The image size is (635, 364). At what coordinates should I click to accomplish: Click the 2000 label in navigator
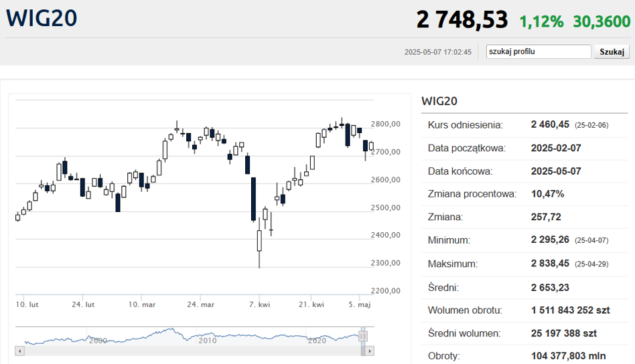click(x=98, y=341)
